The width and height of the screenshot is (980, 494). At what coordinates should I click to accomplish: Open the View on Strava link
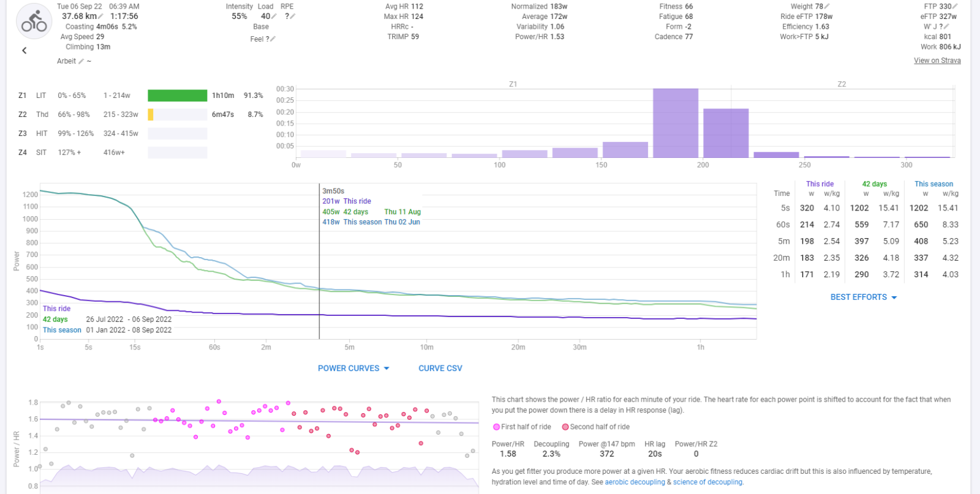pyautogui.click(x=937, y=61)
